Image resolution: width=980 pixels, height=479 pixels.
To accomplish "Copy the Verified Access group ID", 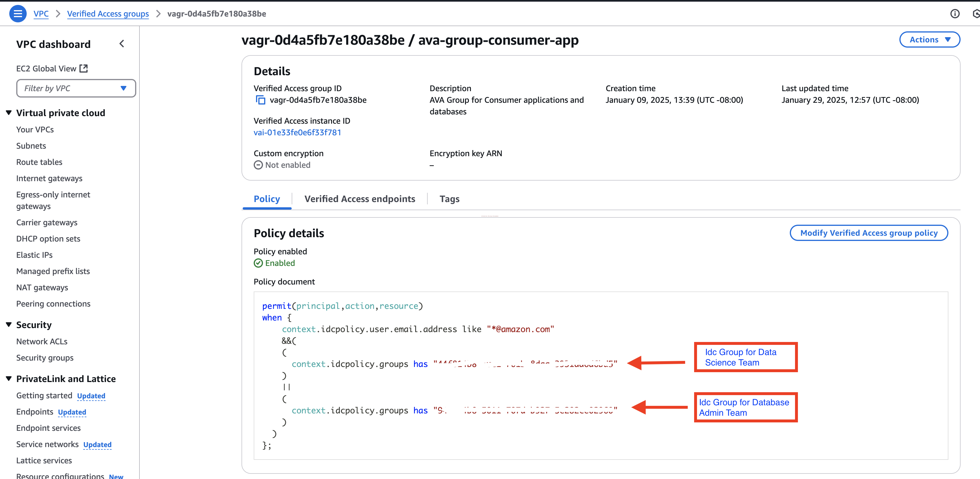I will tap(260, 100).
